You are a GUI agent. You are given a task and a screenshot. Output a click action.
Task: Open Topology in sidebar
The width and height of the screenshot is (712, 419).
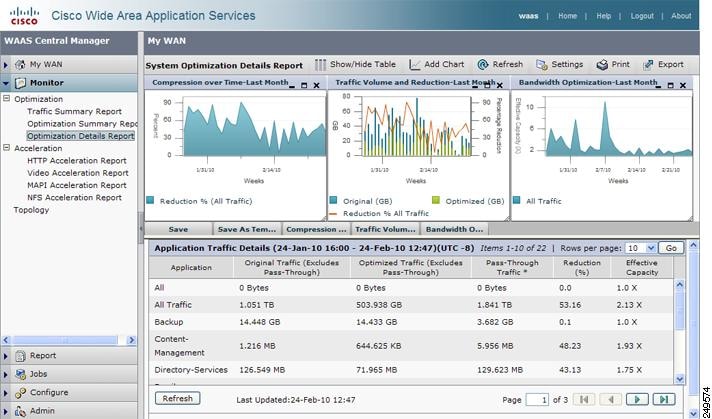coord(31,210)
